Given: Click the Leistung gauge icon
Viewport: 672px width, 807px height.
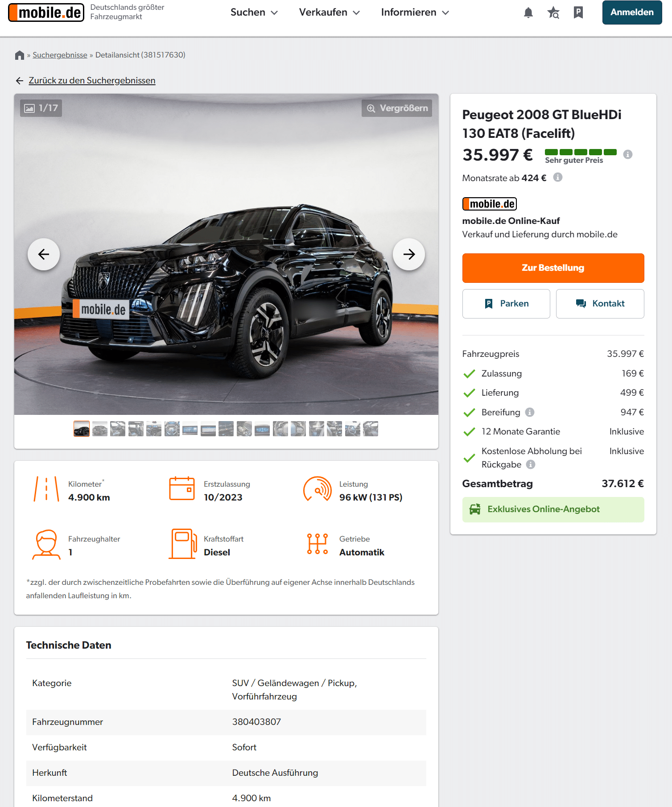Looking at the screenshot, I should tap(317, 489).
